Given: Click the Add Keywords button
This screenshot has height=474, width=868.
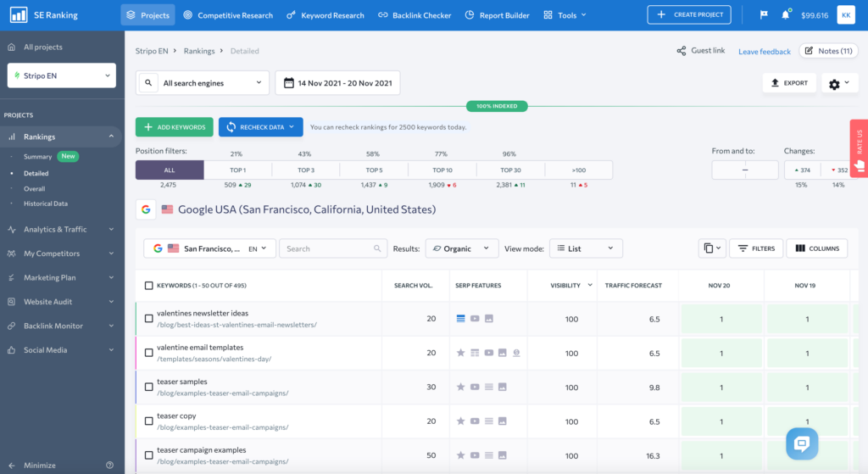Looking at the screenshot, I should click(175, 127).
